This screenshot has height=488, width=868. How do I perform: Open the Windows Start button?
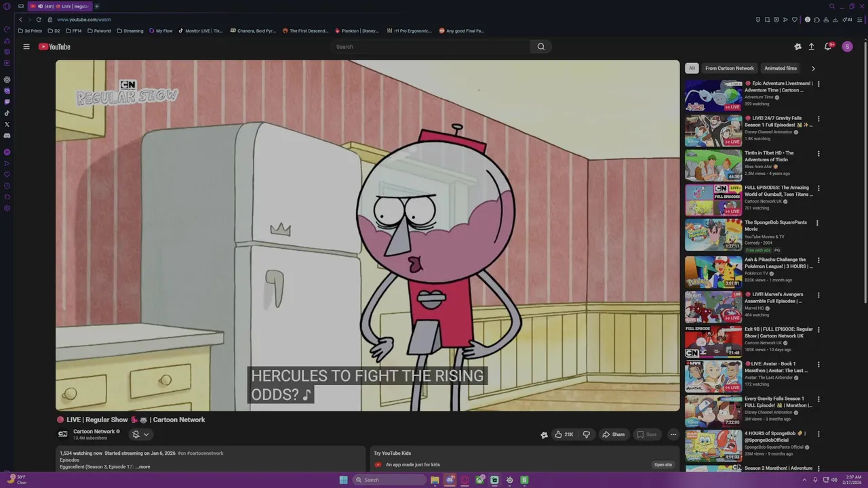tap(344, 480)
